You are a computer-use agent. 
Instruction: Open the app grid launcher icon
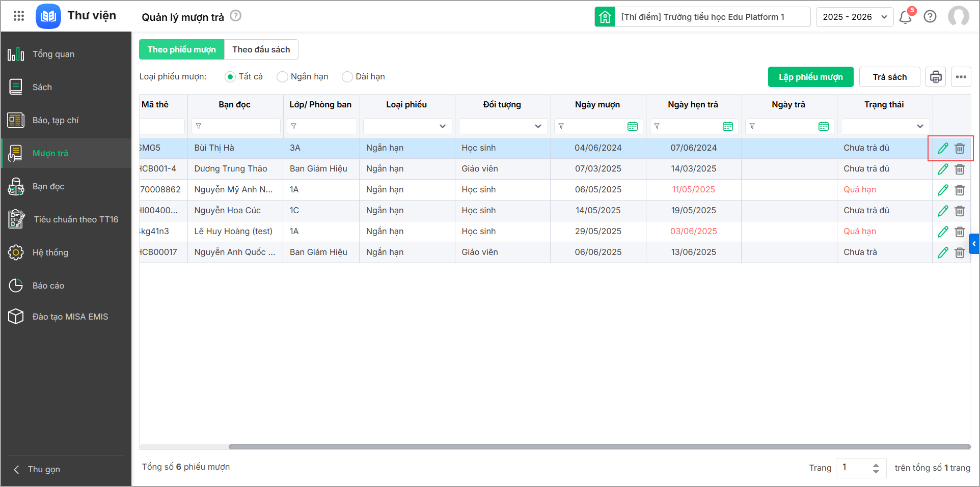tap(19, 16)
